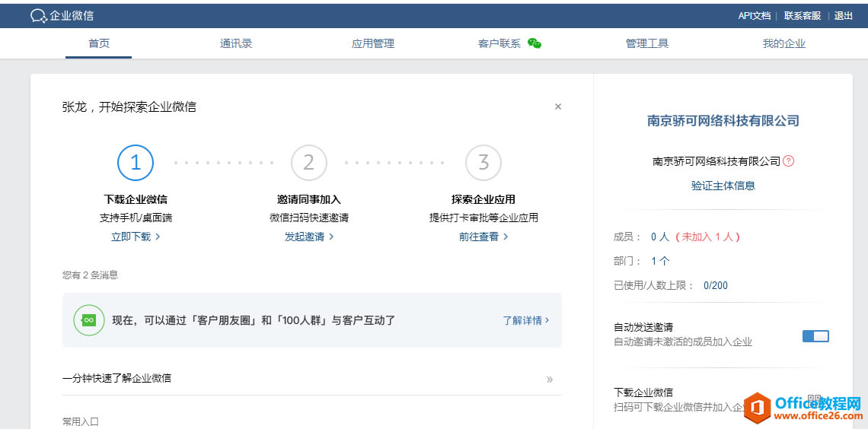Screen dimensions: 868x429
Task: Click the 前往查看 link
Action: click(x=483, y=237)
